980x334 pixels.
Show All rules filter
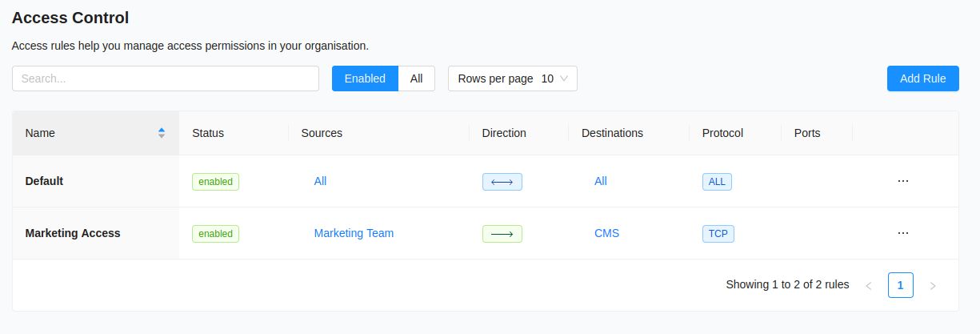416,78
